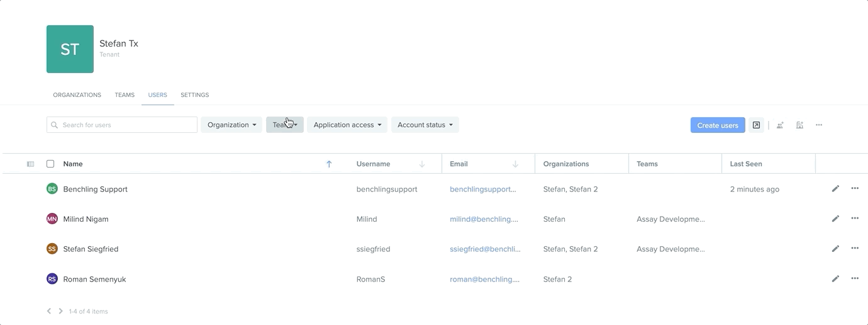Screen dimensions: 868x325
Task: Click the name Stefan Siegfried
Action: pyautogui.click(x=91, y=249)
